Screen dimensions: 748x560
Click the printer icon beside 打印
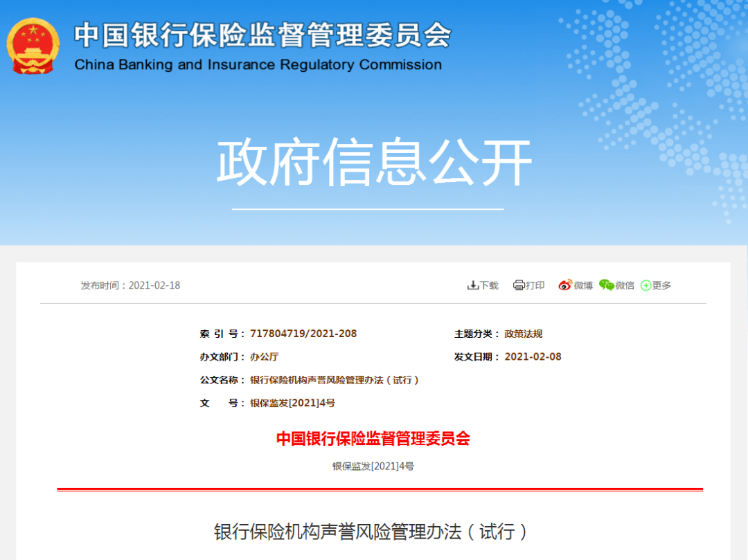coord(519,285)
